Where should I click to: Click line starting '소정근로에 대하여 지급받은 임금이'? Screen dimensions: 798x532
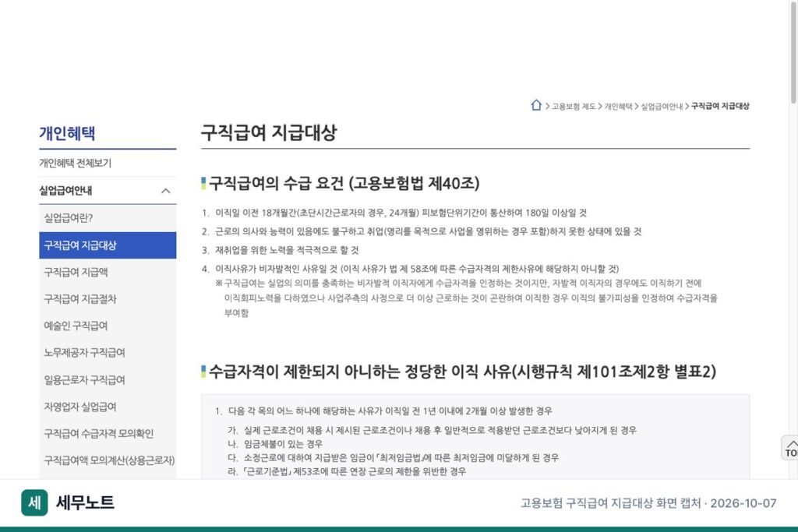401,458
